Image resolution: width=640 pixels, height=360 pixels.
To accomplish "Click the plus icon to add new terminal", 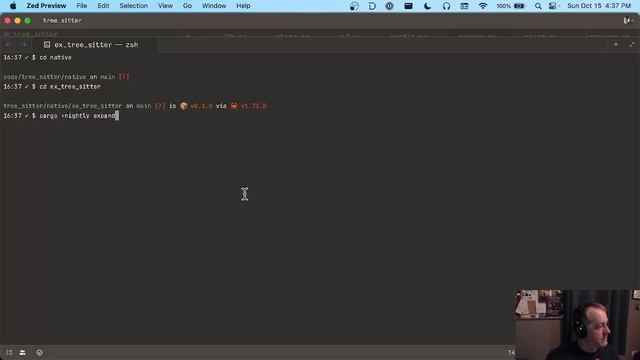I will 616,44.
